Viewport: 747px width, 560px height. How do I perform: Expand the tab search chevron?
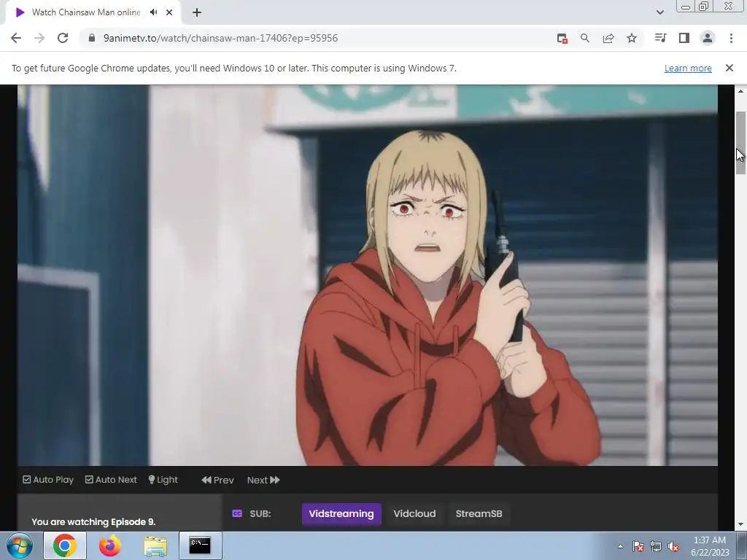click(x=659, y=12)
